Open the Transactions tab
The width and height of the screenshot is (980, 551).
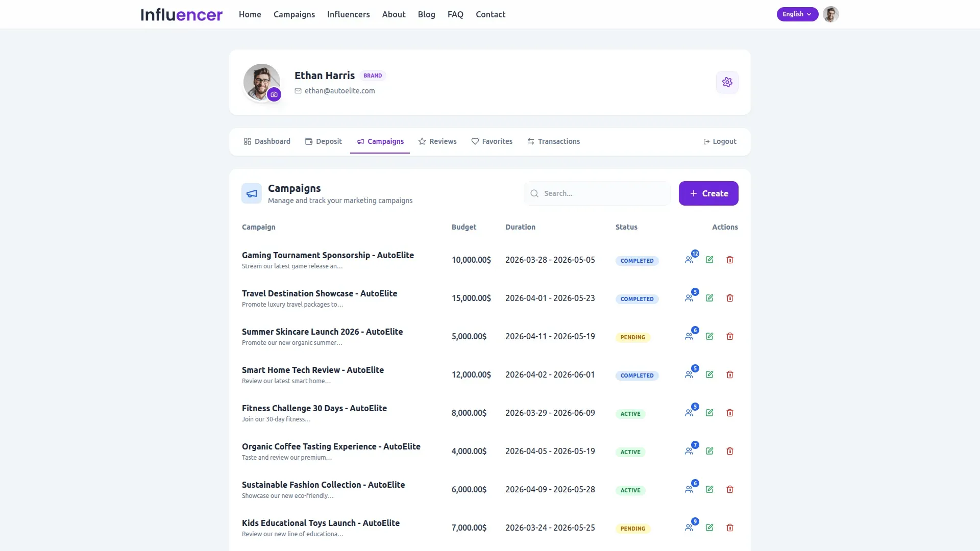point(553,141)
